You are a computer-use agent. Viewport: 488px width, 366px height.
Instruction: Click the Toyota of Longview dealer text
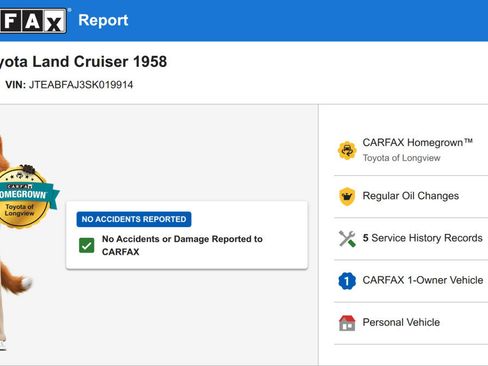tap(401, 158)
